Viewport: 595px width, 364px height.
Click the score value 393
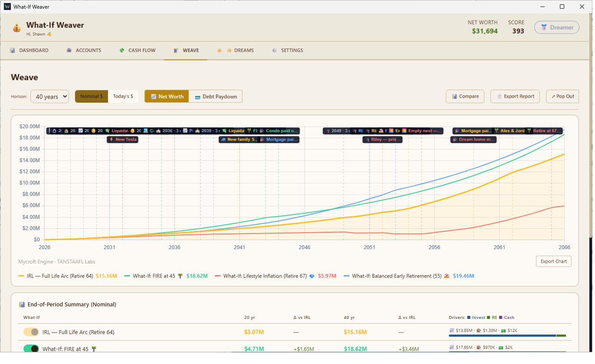coord(518,31)
